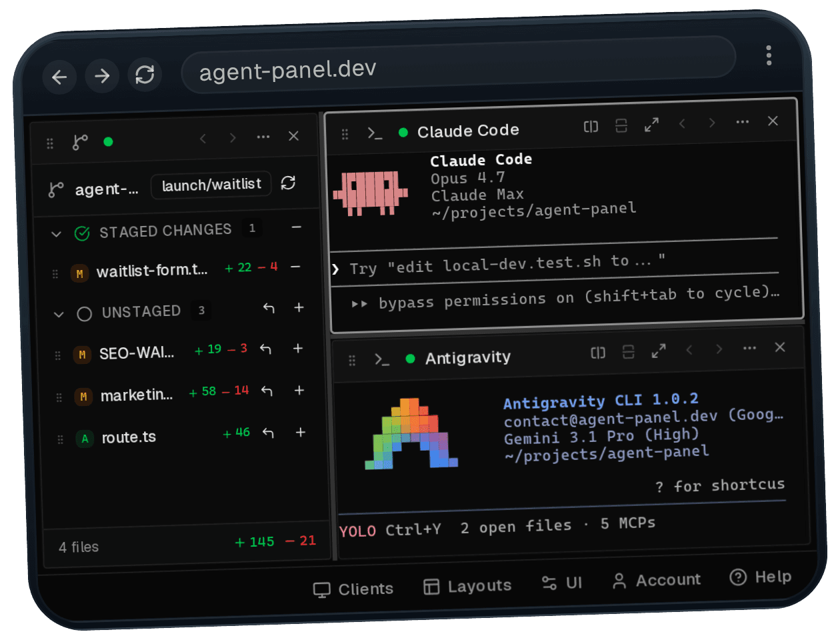Open the Help menu
Screen dimensions: 840x640
761,577
